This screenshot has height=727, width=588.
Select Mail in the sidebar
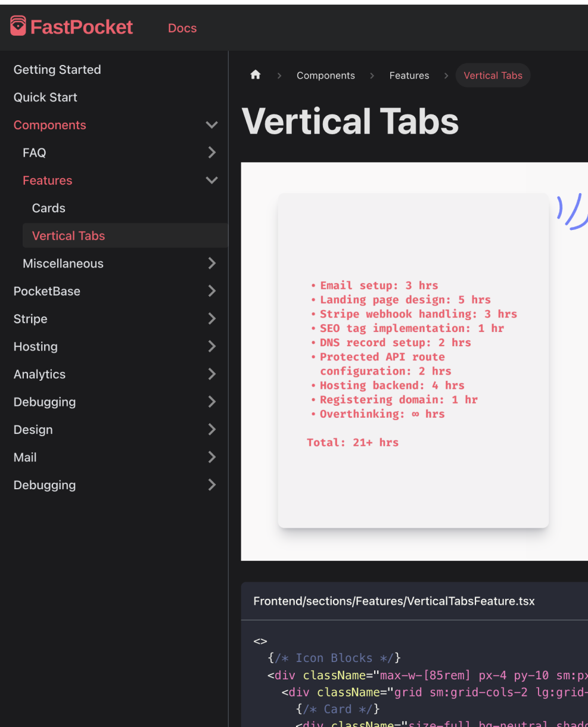click(x=25, y=458)
